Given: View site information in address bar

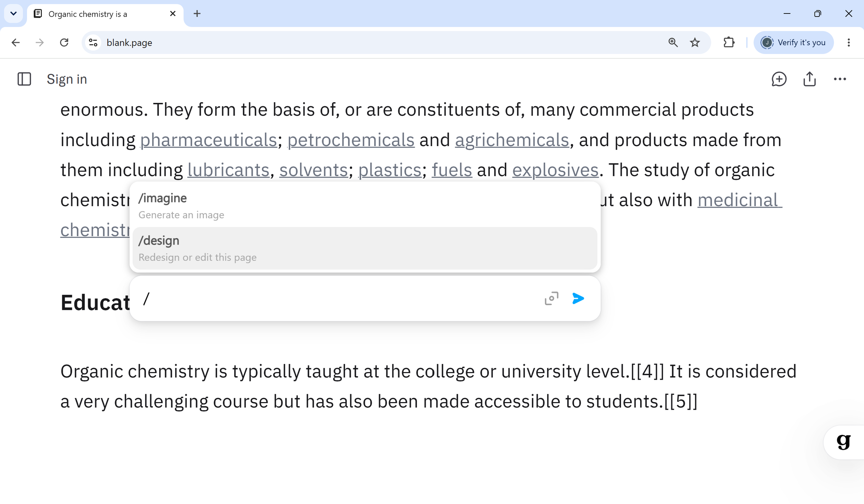Looking at the screenshot, I should 93,42.
